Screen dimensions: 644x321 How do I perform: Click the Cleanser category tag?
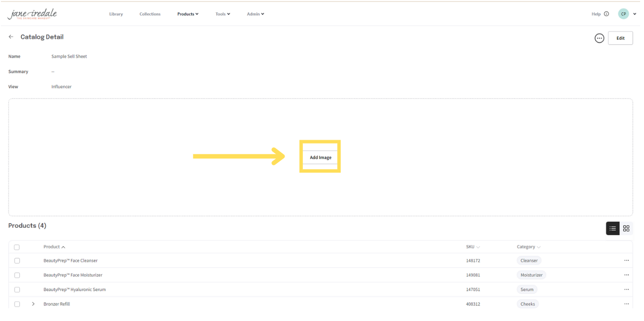[529, 261]
